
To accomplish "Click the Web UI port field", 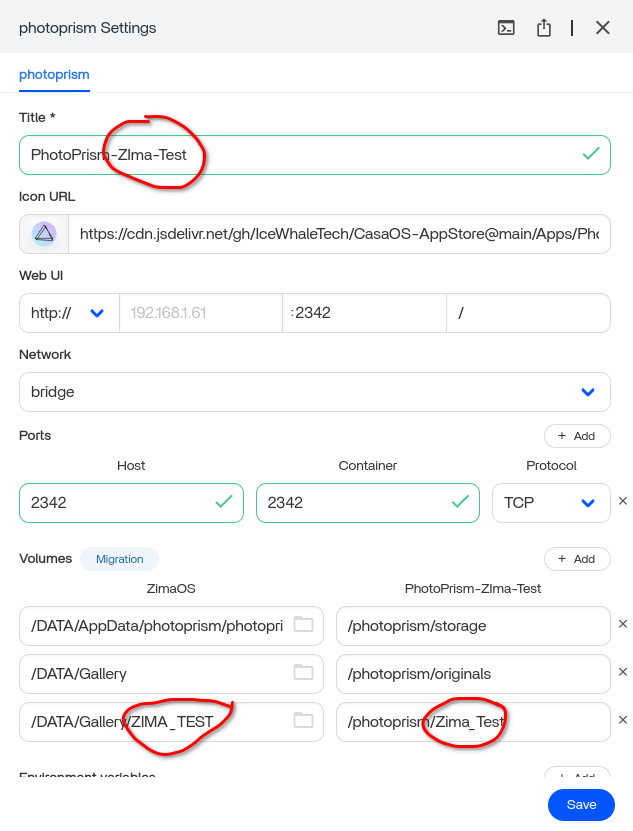I will [x=364, y=313].
